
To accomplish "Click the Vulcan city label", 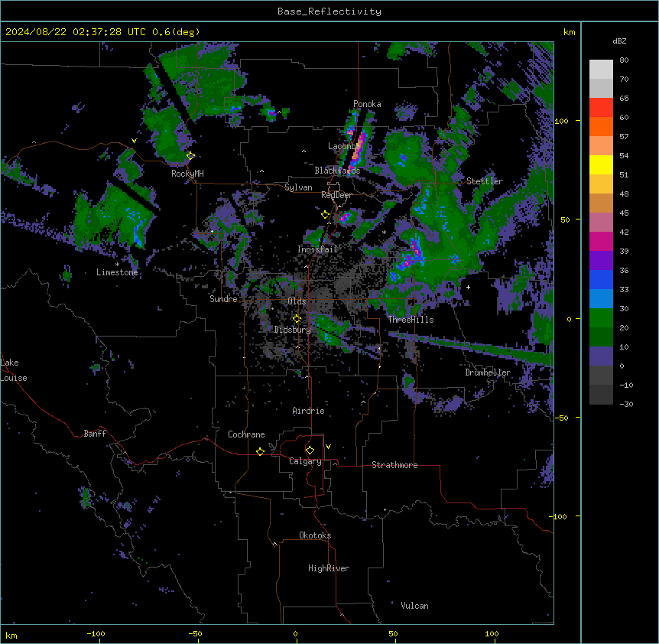I will click(414, 606).
